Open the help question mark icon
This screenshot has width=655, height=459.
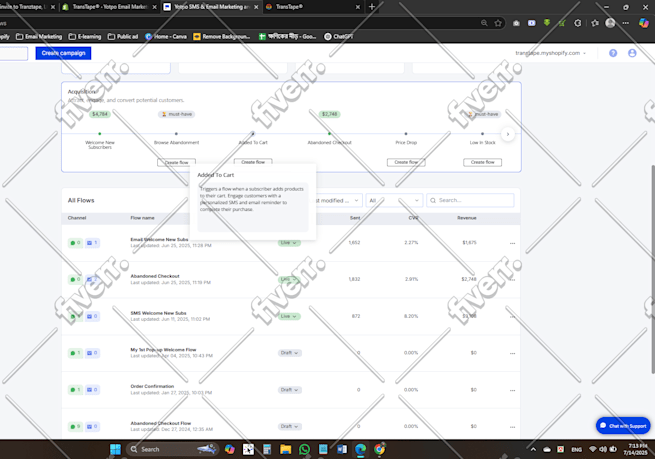[x=613, y=53]
